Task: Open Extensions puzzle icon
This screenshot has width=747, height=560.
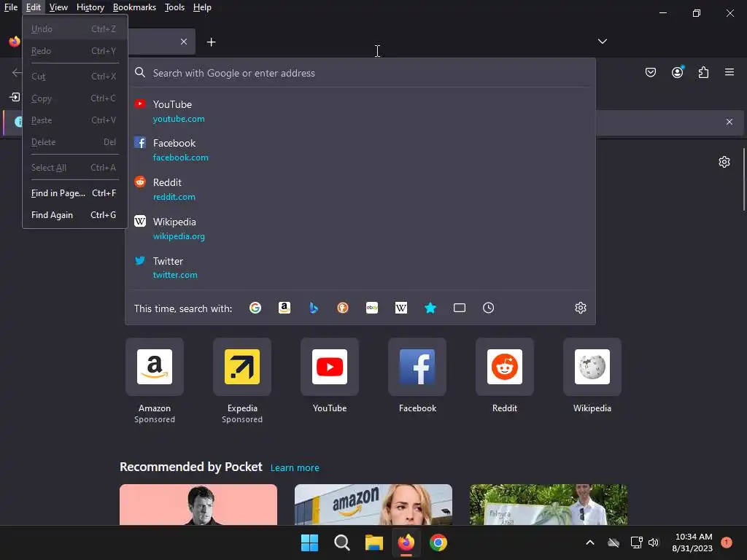Action: click(704, 72)
